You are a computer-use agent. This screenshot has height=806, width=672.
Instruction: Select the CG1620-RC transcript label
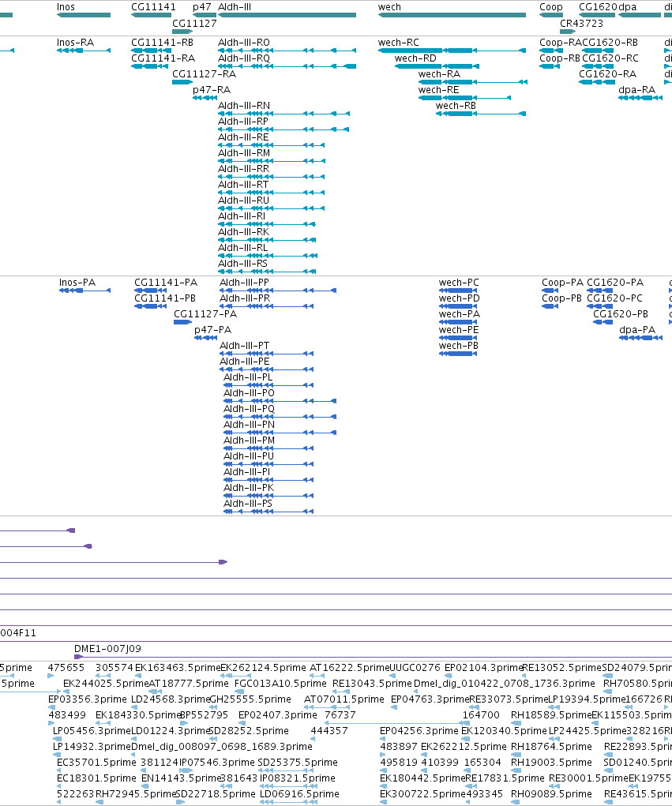(610, 58)
